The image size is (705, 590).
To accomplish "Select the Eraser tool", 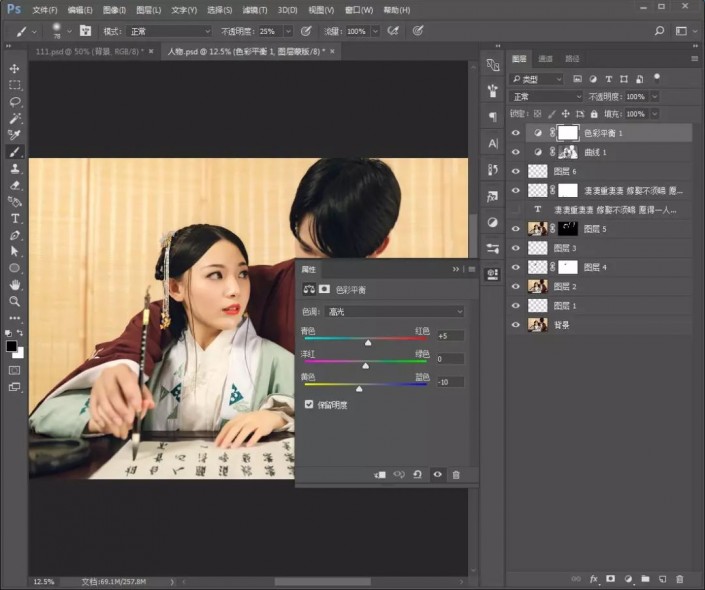I will coord(14,185).
